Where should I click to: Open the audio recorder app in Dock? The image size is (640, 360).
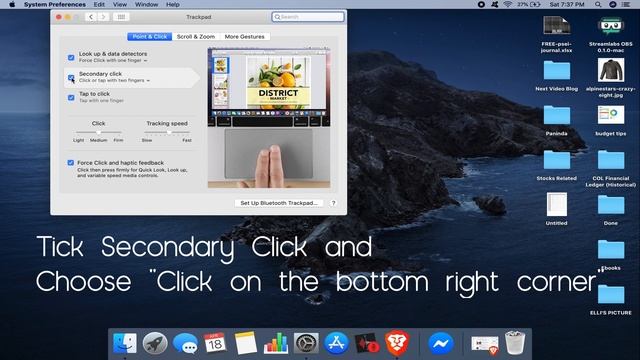tap(367, 343)
